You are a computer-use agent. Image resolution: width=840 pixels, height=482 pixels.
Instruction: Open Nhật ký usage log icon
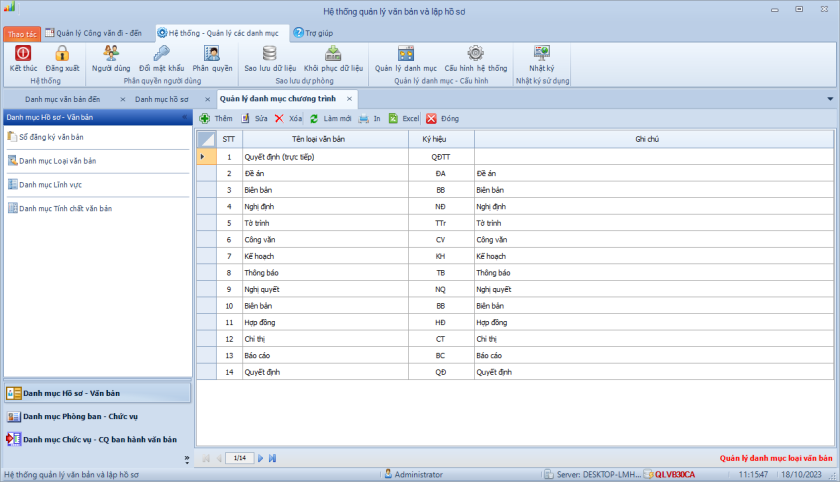542,54
